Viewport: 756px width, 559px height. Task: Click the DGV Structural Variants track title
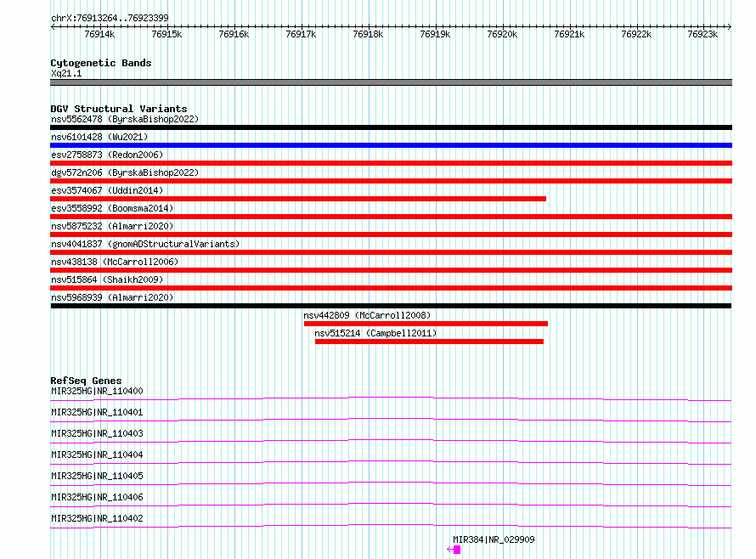[119, 109]
